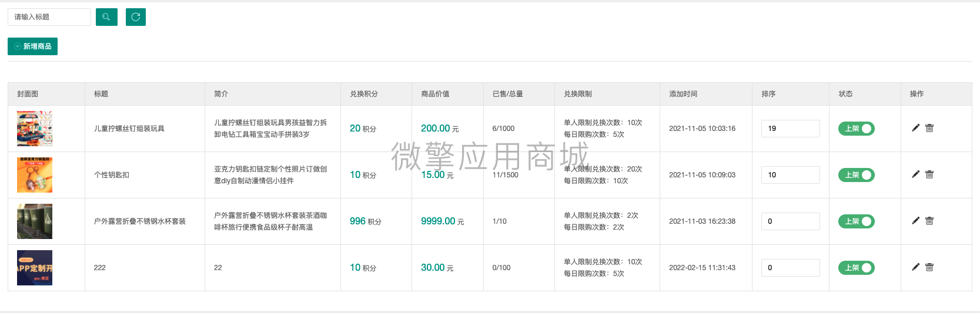Delete the 儿童拧螺丝钉组装玩具 product with trash icon

[x=929, y=128]
